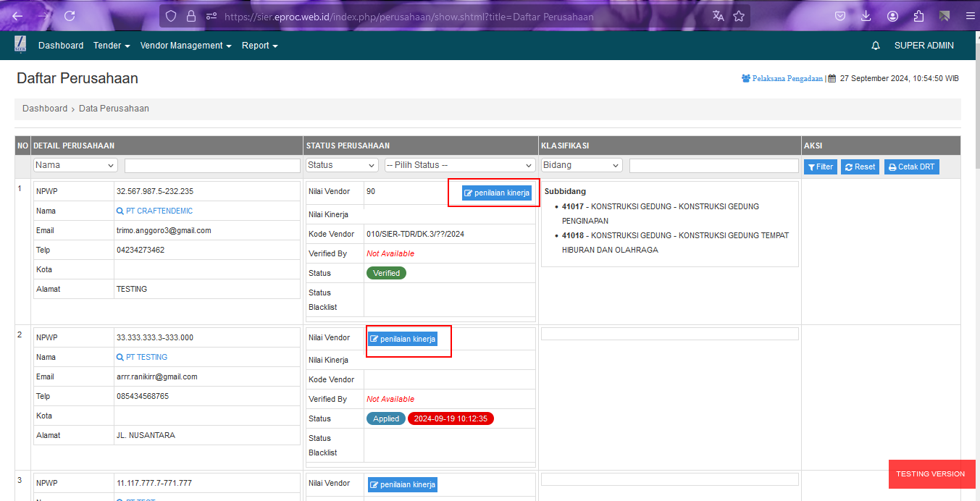The height and width of the screenshot is (501, 980).
Task: Bookmark this page with the star icon
Action: tap(739, 16)
